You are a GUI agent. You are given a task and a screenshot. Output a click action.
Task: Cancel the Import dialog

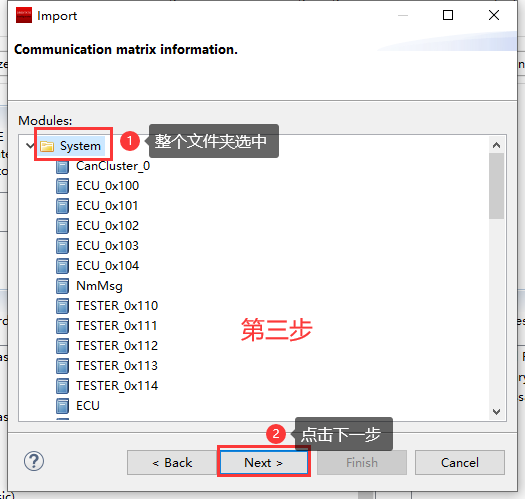[x=460, y=462]
